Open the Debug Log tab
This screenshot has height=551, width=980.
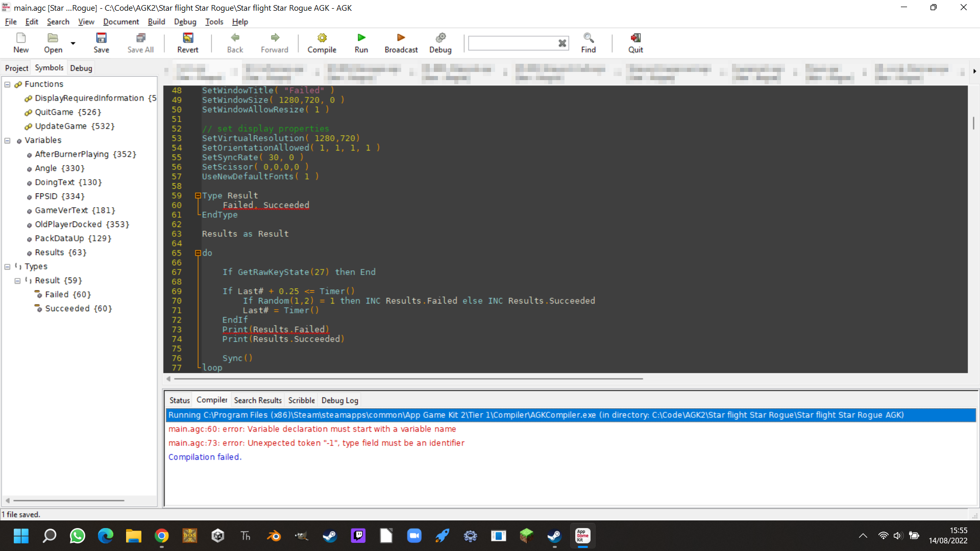pos(340,400)
